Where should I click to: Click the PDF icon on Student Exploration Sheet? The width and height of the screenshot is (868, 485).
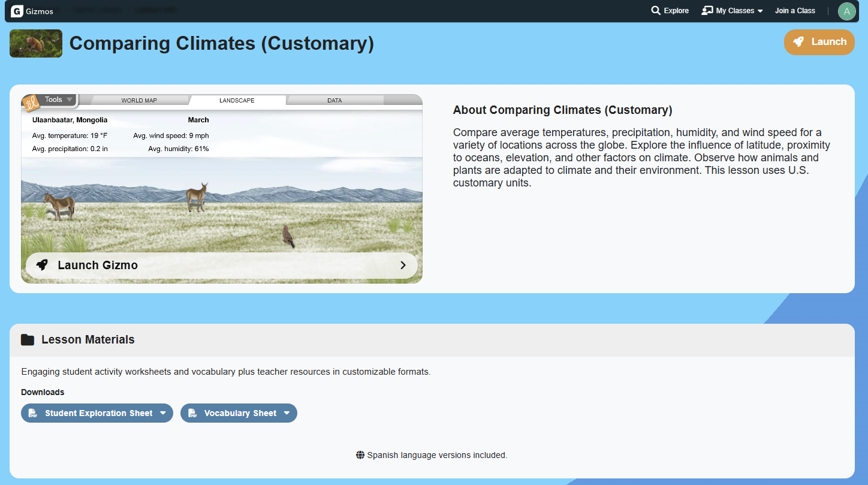click(33, 413)
